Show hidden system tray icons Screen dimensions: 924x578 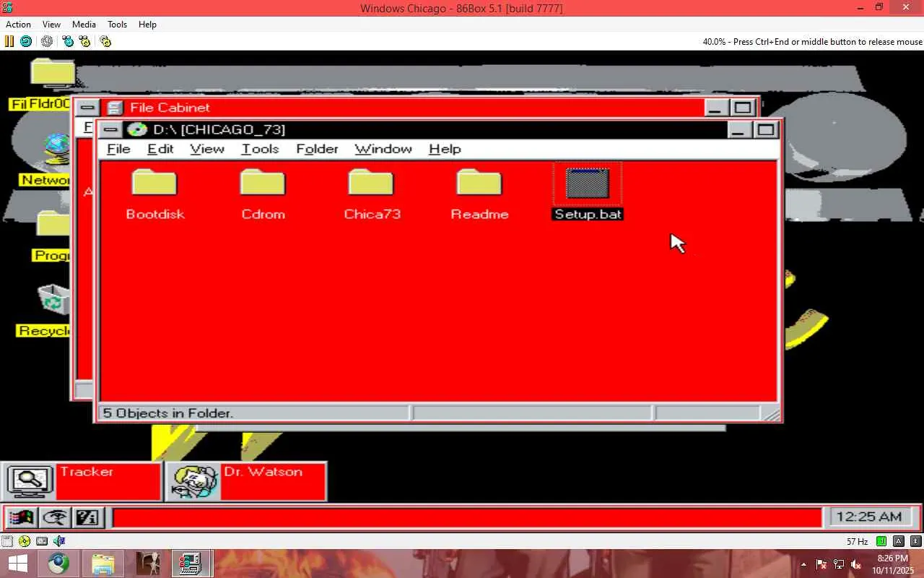pyautogui.click(x=803, y=564)
